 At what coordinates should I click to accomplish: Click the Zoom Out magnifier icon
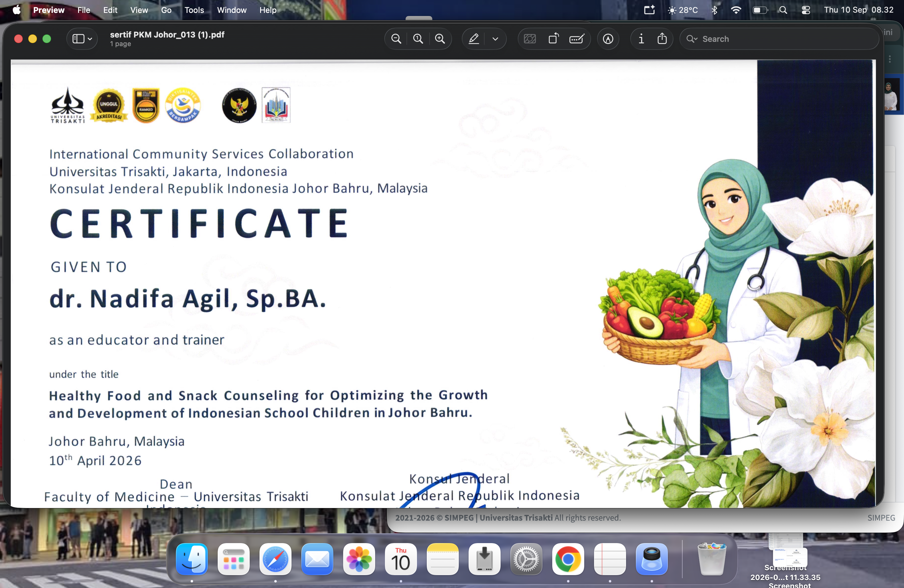click(x=396, y=39)
